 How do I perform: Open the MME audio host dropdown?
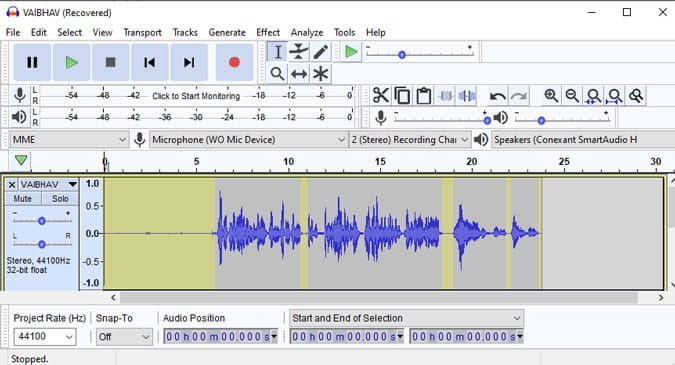(x=69, y=139)
